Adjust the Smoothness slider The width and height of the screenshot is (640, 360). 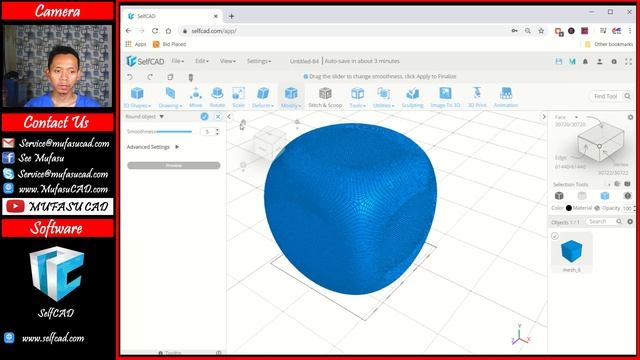pos(173,131)
